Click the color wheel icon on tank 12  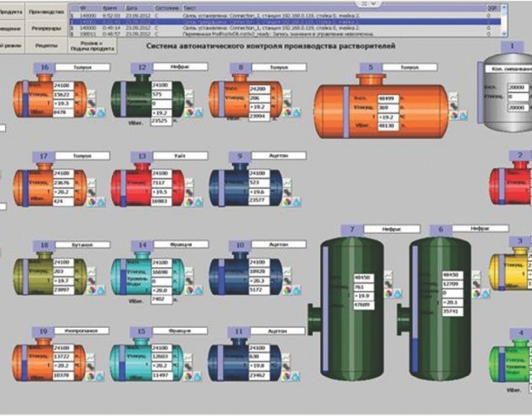point(188,111)
